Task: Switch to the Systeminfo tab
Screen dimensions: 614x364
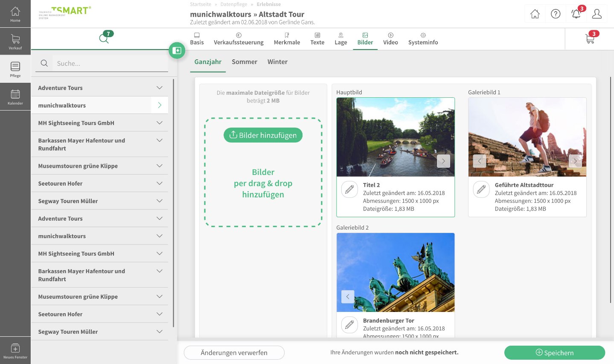Action: (423, 39)
